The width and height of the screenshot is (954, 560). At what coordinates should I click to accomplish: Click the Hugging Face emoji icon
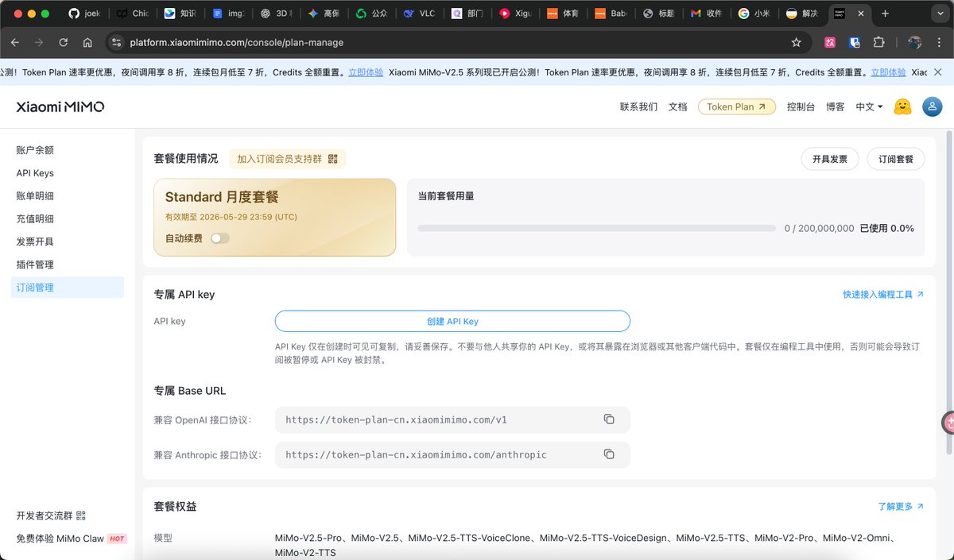pos(902,106)
